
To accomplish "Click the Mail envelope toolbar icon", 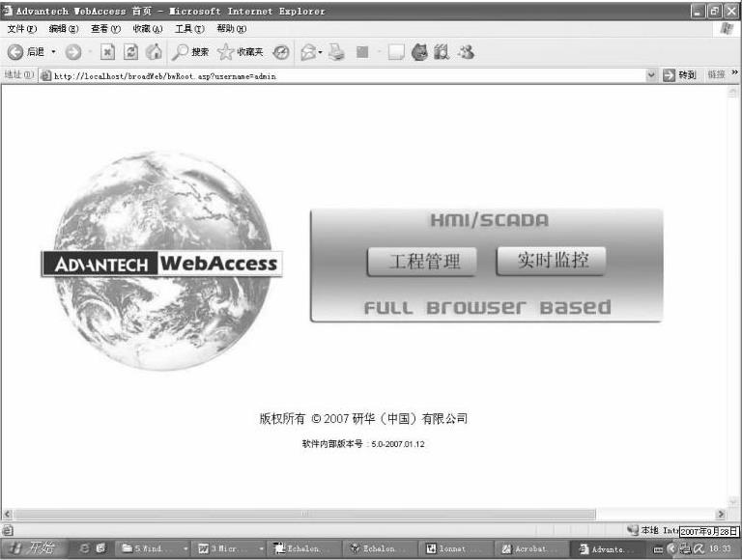I will tap(308, 52).
